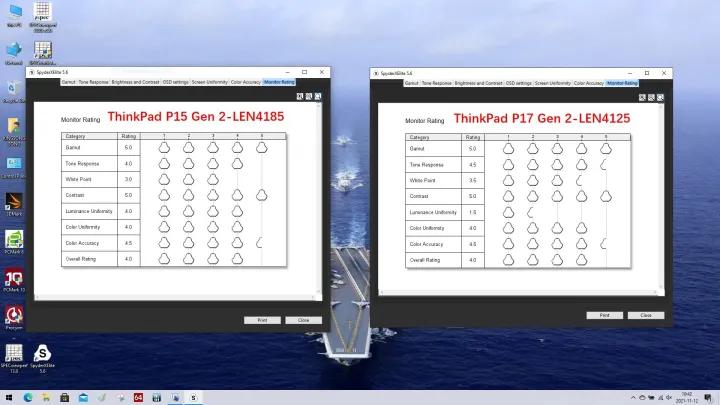Open the notification center icon
Viewport: 720px width, 405px height.
[709, 398]
